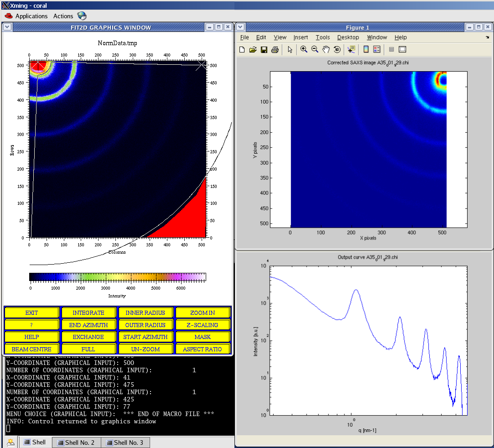The width and height of the screenshot is (494, 448).
Task: Click the Intensity color scale bar
Action: (117, 277)
